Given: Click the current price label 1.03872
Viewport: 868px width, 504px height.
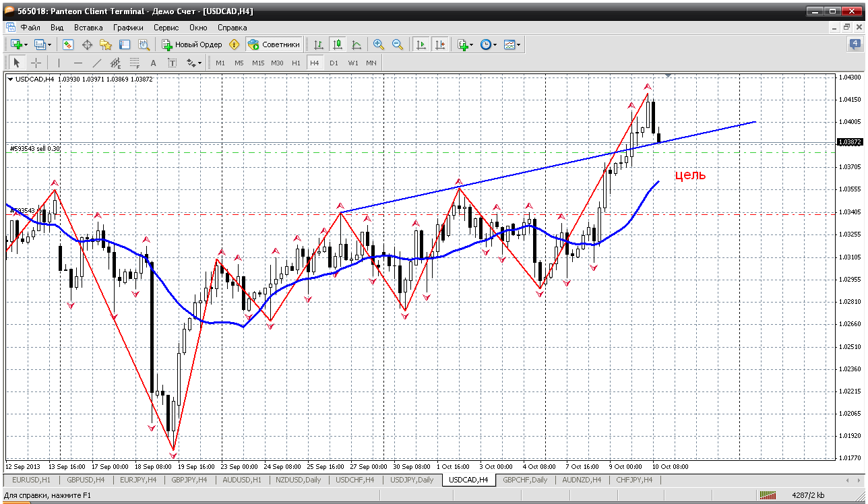Looking at the screenshot, I should 849,142.
